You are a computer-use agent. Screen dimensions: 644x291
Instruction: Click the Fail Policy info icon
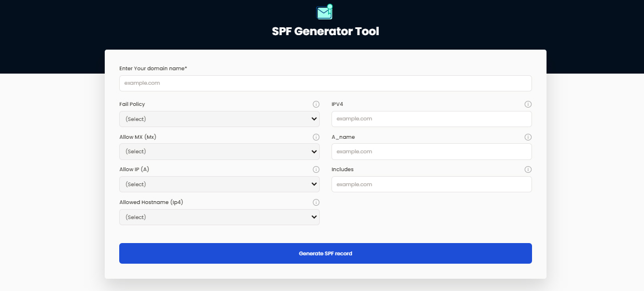tap(316, 104)
